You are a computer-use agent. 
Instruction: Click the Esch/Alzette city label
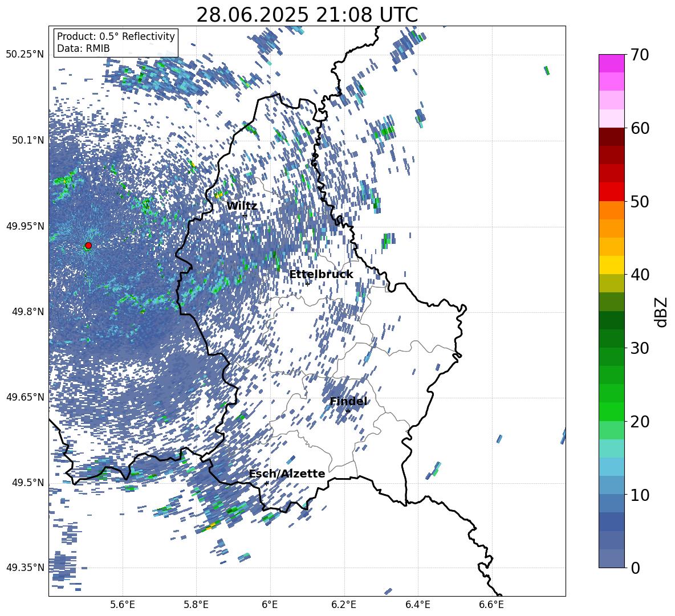[287, 474]
